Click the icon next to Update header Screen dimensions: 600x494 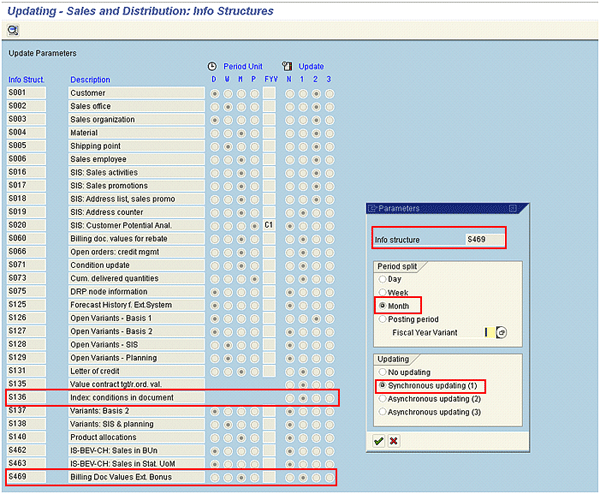click(288, 66)
